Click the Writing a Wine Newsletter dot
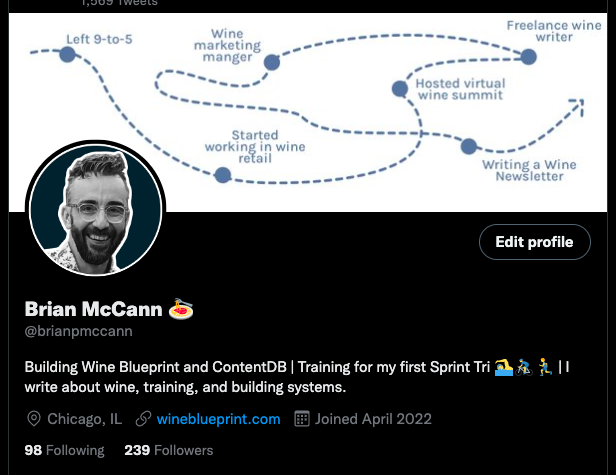616x475 pixels. (469, 146)
